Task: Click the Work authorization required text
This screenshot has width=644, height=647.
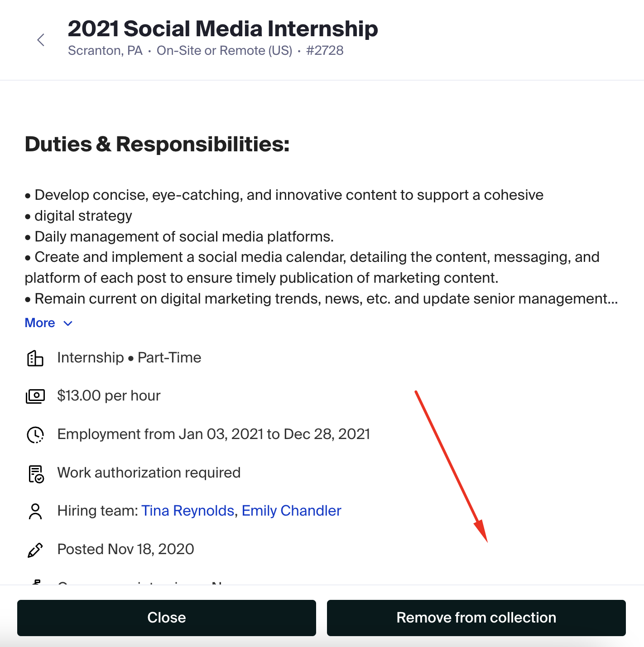Action: pyautogui.click(x=149, y=473)
